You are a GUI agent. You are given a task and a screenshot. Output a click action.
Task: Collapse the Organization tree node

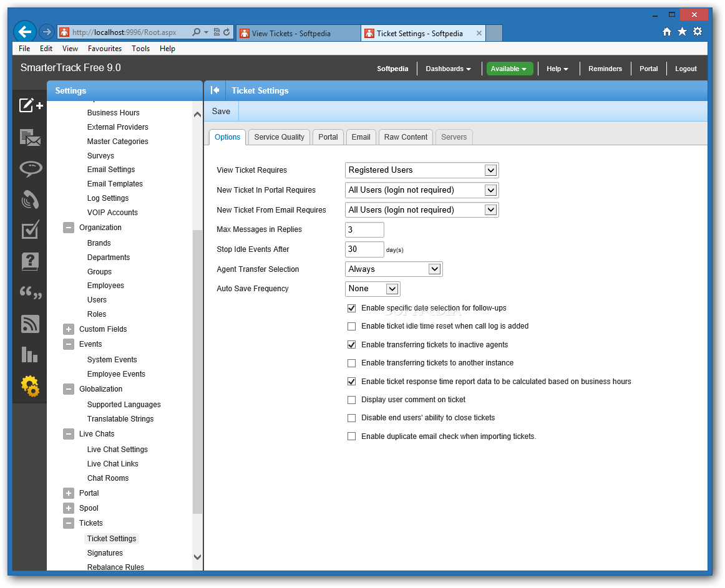[x=69, y=228]
